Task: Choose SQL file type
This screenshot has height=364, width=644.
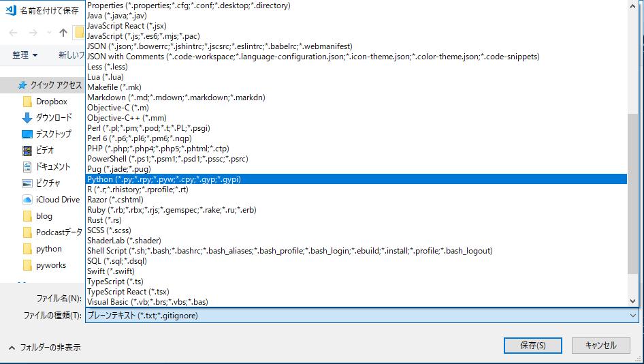Action: [x=356, y=261]
